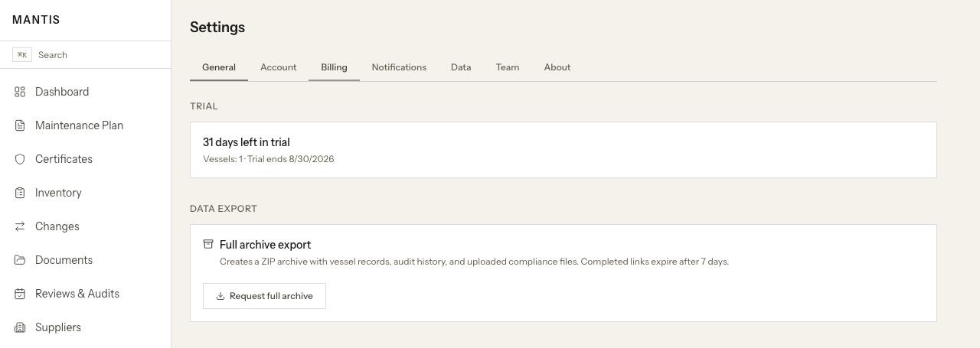Viewport: 980px width, 348px height.
Task: Click the TRIAL section label
Action: tap(204, 106)
